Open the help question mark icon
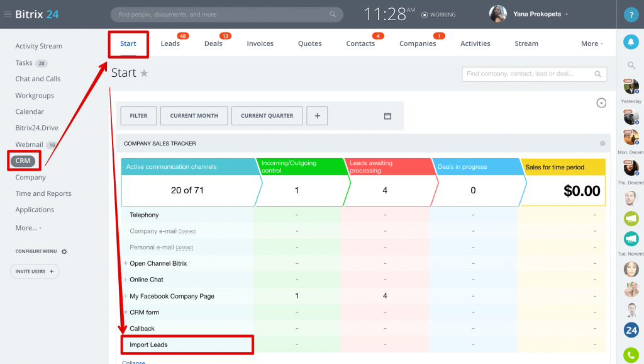 point(631,15)
